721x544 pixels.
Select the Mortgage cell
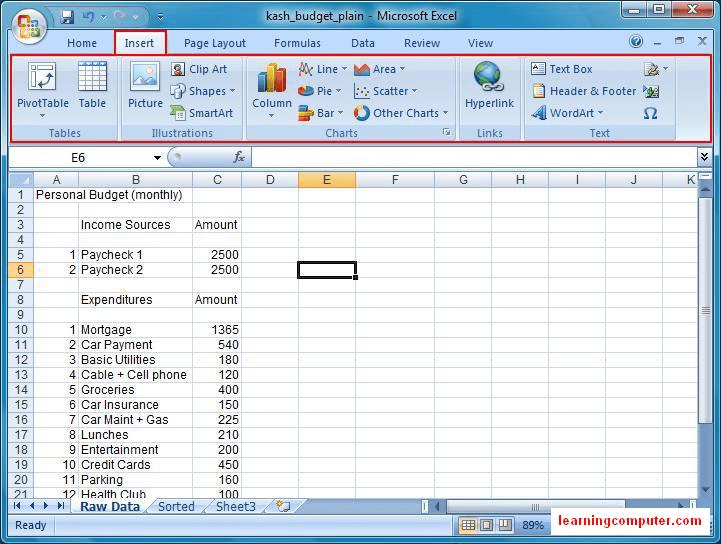(x=135, y=330)
